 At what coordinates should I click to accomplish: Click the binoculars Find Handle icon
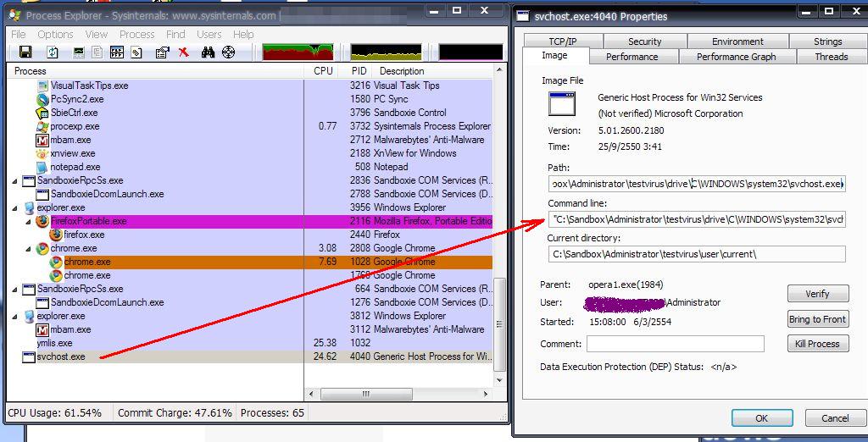(209, 52)
